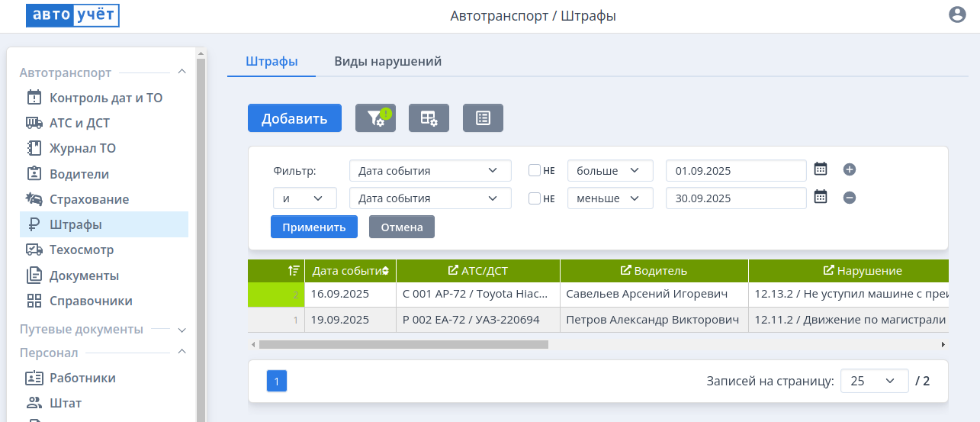Toggle НЕ checkbox in first filter row

click(x=535, y=170)
